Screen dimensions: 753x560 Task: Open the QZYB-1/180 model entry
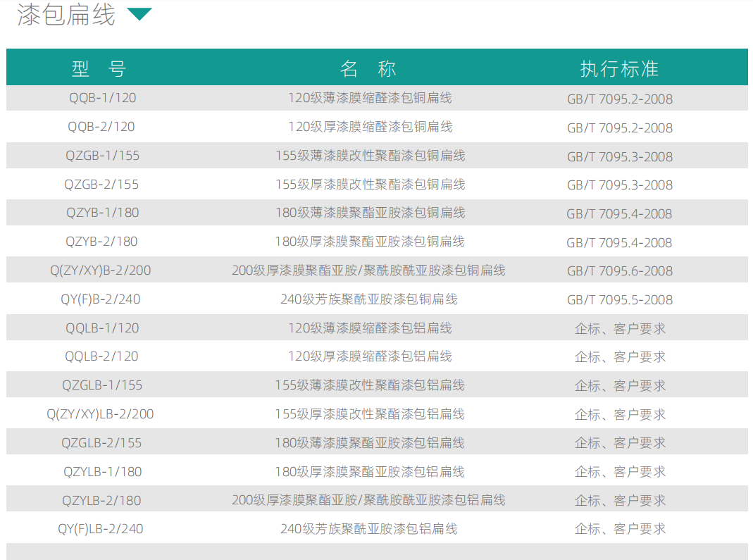[102, 213]
